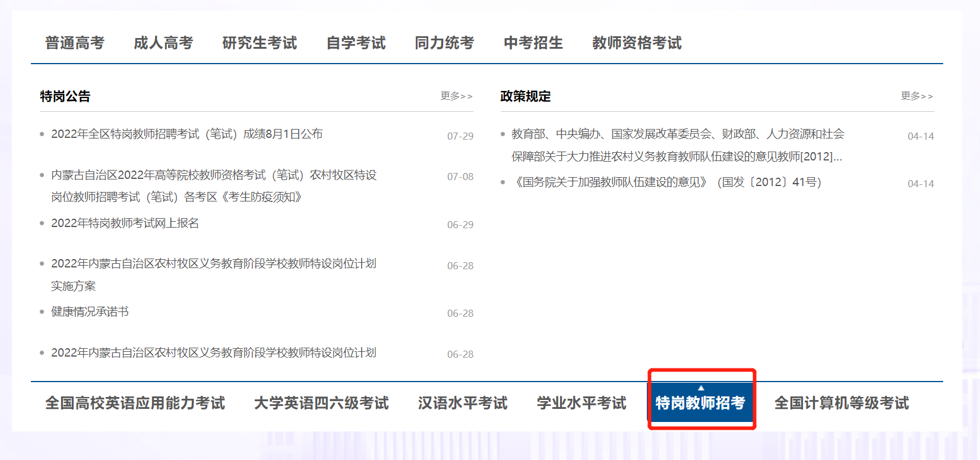Select the 研究生考试 tab
The width and height of the screenshot is (980, 460).
[260, 43]
